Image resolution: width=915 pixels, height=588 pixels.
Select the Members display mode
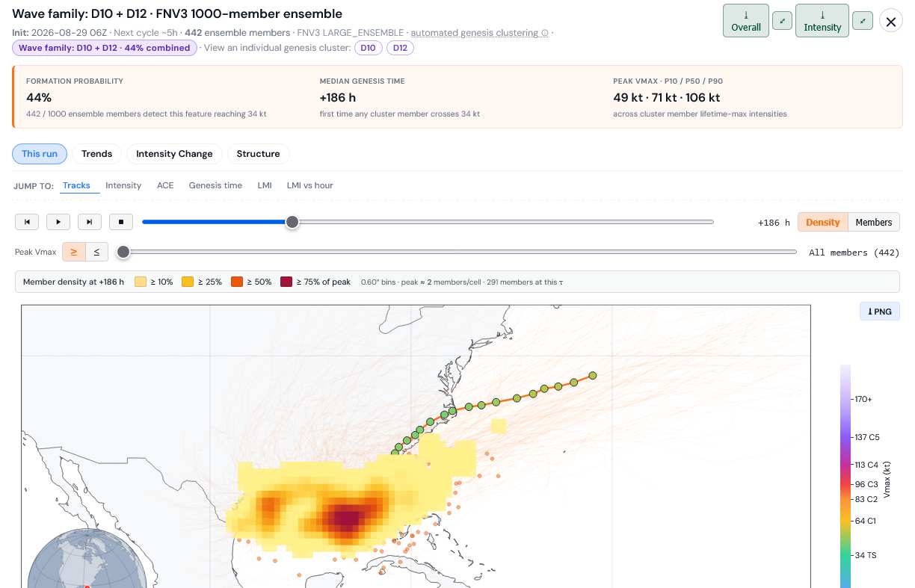874,222
